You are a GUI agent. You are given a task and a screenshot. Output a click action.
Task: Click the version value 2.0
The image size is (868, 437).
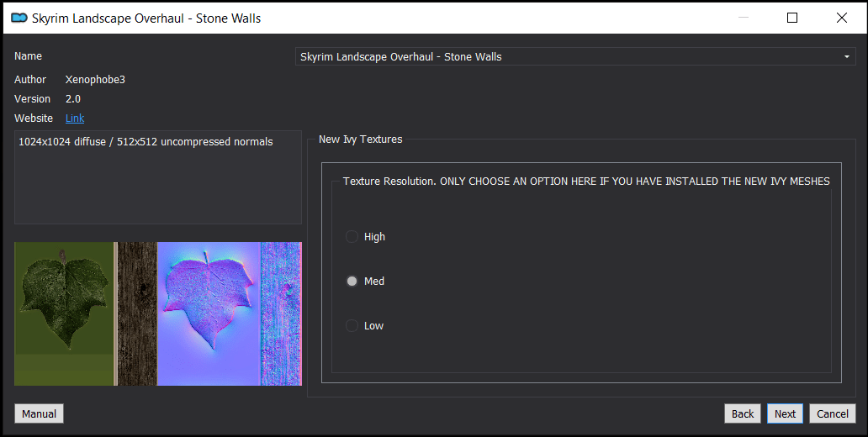[x=73, y=99]
